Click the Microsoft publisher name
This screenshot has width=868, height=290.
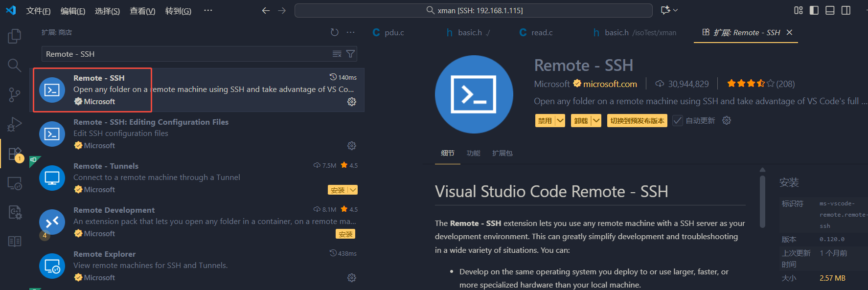pos(552,84)
